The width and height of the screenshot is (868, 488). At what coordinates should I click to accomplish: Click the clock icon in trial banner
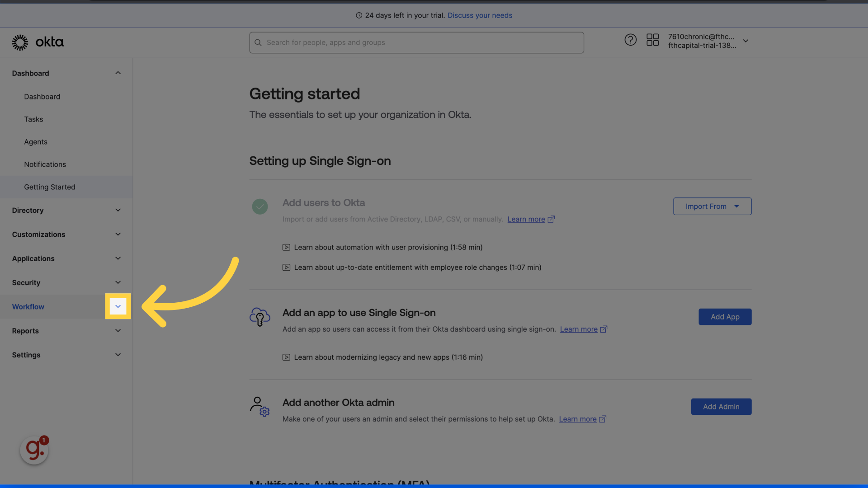coord(359,15)
